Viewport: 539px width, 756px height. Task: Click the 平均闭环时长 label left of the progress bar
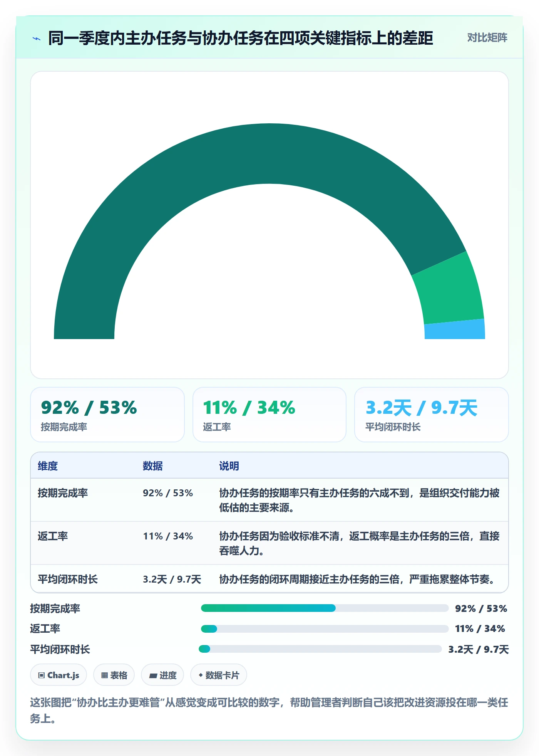click(x=60, y=649)
